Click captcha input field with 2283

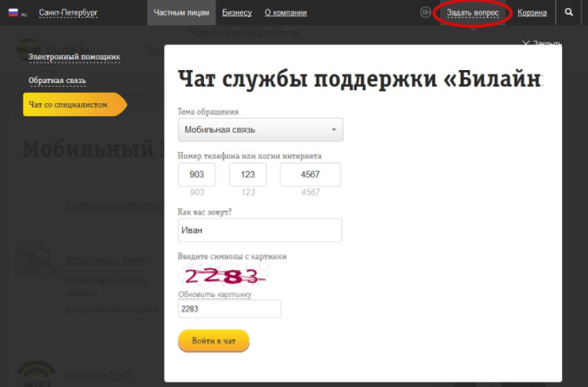tap(229, 309)
